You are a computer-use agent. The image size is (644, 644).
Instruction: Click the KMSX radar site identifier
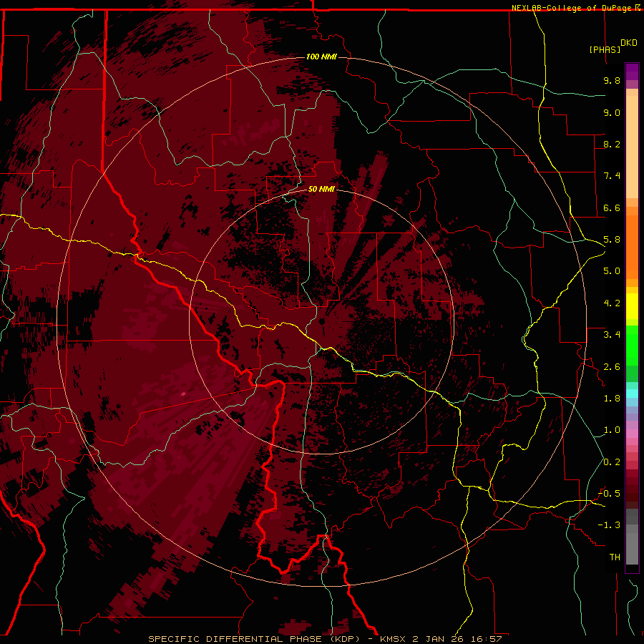coord(394,639)
